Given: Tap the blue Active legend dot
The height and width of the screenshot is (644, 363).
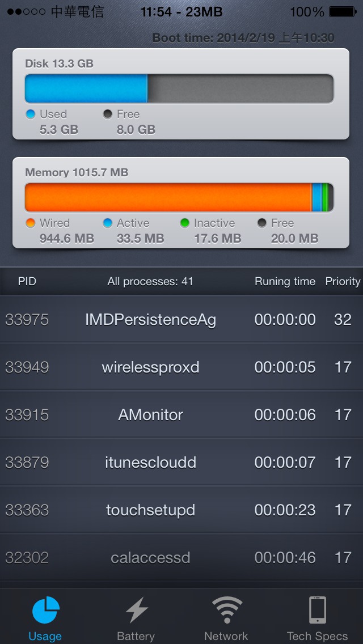Looking at the screenshot, I should click(107, 223).
